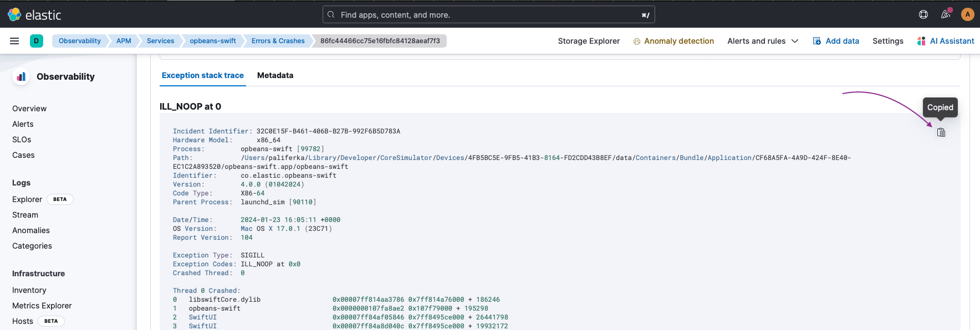
Task: Open Anomaly detection
Action: (673, 41)
